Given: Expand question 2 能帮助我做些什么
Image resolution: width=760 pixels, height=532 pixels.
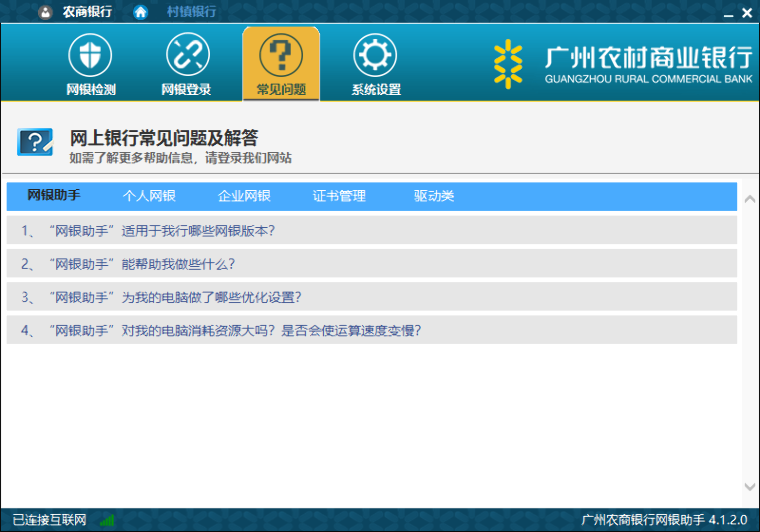Looking at the screenshot, I should pos(372,264).
